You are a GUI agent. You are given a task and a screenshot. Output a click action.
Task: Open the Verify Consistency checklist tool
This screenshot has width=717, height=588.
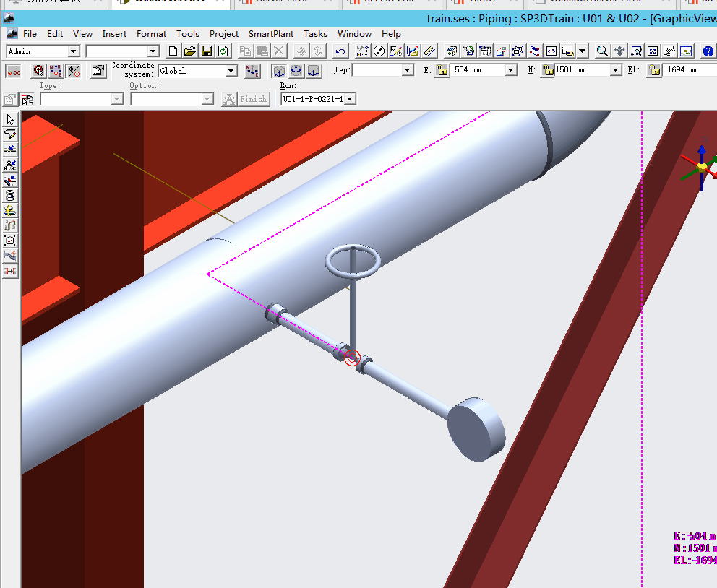pyautogui.click(x=10, y=241)
